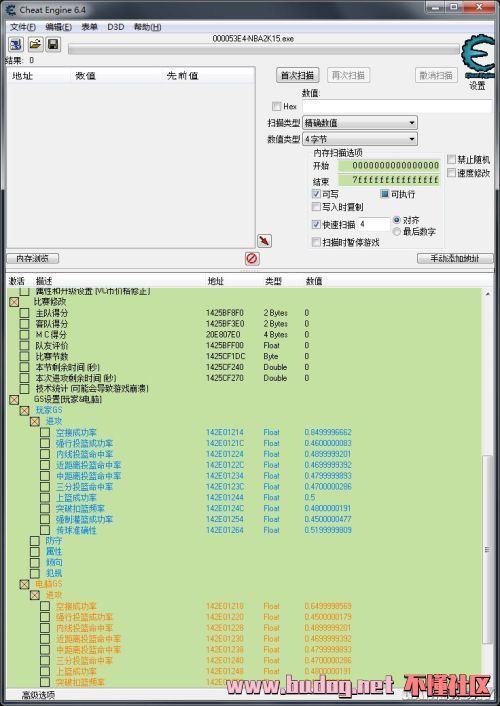Toggle the 写入时复制 checkbox
This screenshot has height=706, width=500.
tap(316, 207)
